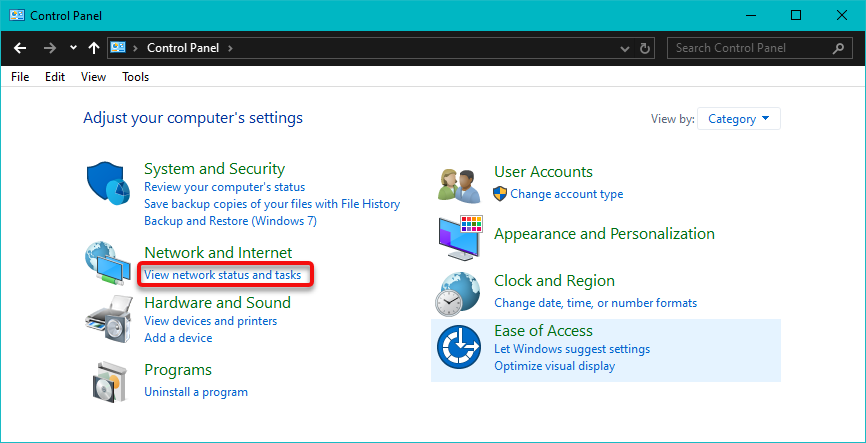Expand the View by Category dropdown
The width and height of the screenshot is (866, 443).
738,119
